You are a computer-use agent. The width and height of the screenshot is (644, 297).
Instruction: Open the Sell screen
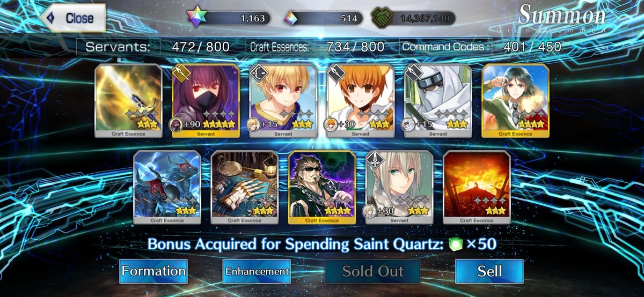489,271
